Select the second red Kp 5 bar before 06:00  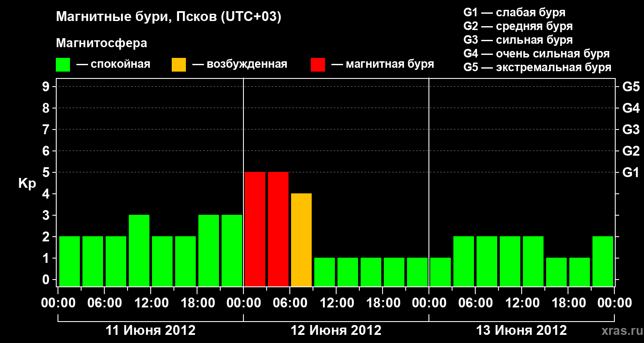(x=278, y=229)
